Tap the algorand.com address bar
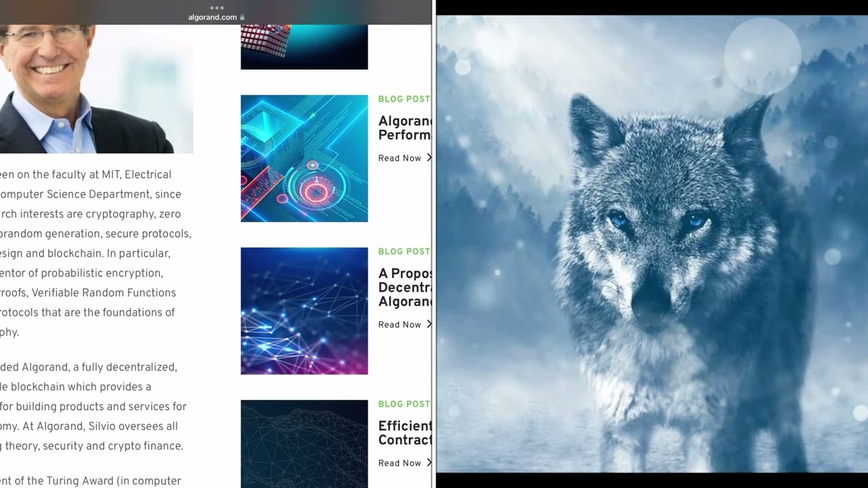 point(216,17)
